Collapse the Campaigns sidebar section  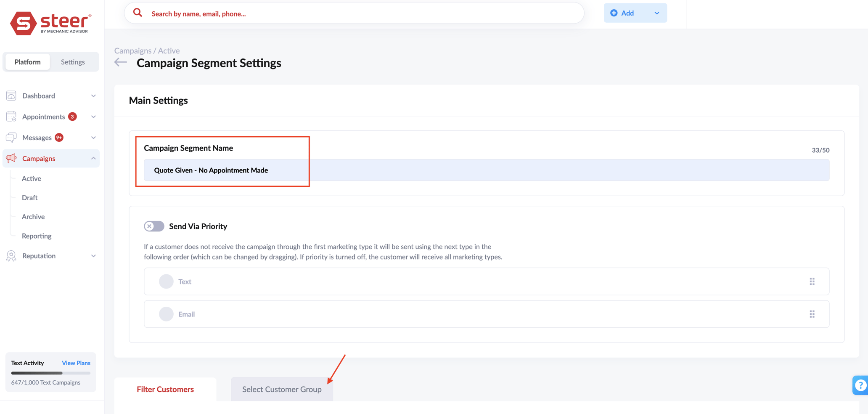pos(93,158)
